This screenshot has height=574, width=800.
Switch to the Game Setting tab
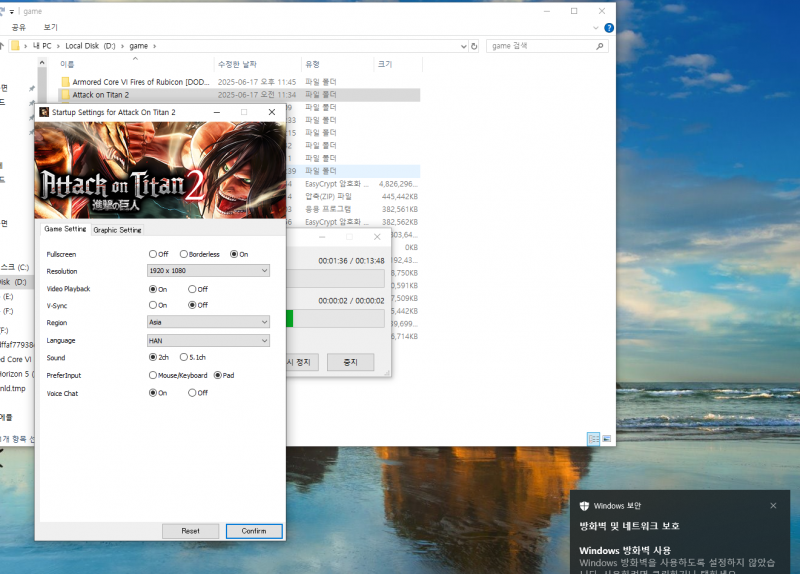(x=65, y=229)
